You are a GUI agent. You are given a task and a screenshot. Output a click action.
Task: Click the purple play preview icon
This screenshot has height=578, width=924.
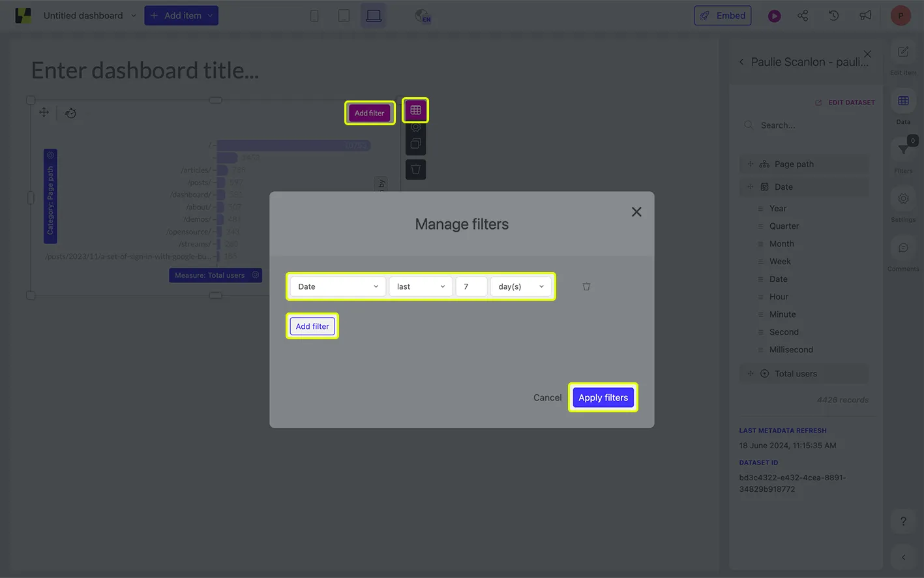(x=774, y=16)
